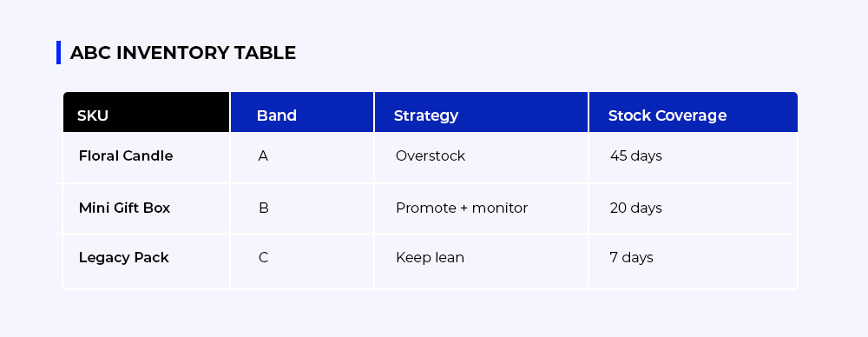Select the Keep lean strategy cell
Screen dimensions: 868x337
[x=481, y=261]
